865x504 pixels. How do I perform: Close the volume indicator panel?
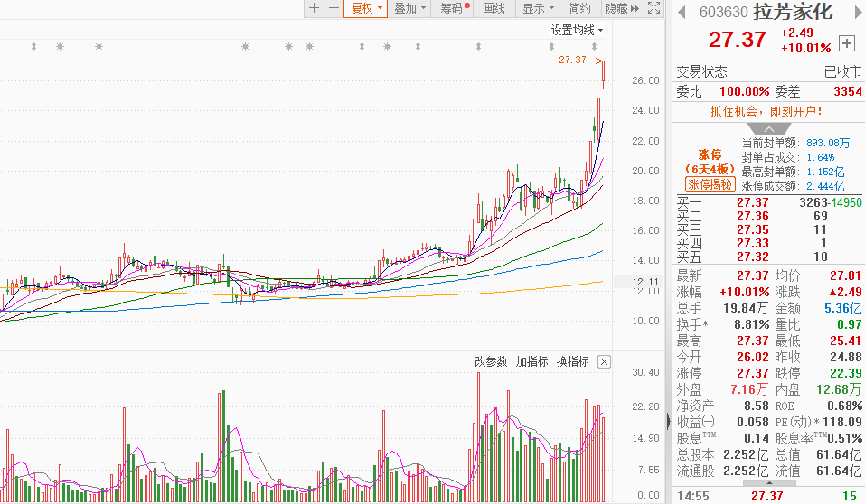[x=604, y=361]
